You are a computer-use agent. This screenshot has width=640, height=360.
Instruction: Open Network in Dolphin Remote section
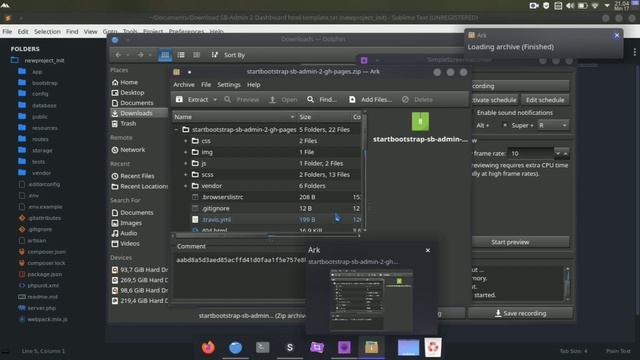pos(128,150)
